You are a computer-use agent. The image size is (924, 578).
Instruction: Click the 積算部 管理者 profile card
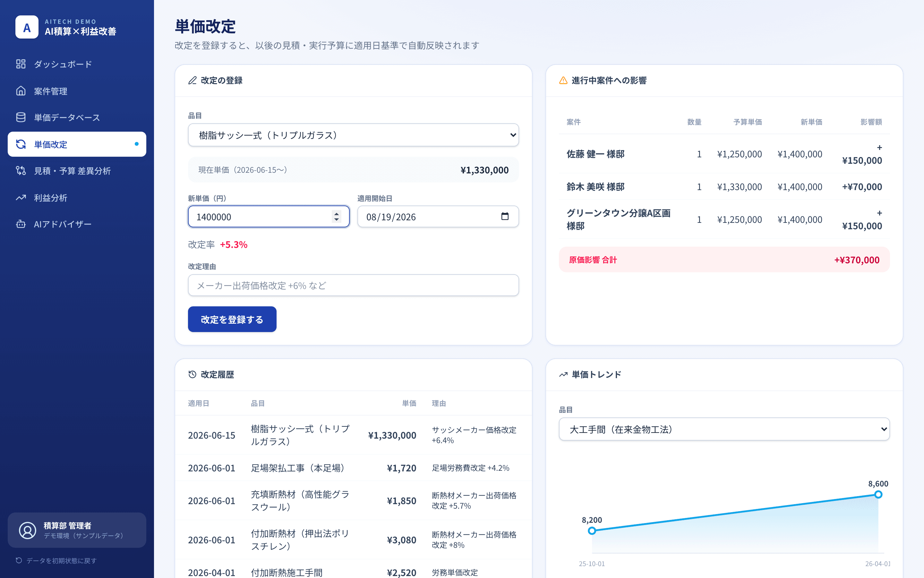pyautogui.click(x=77, y=530)
